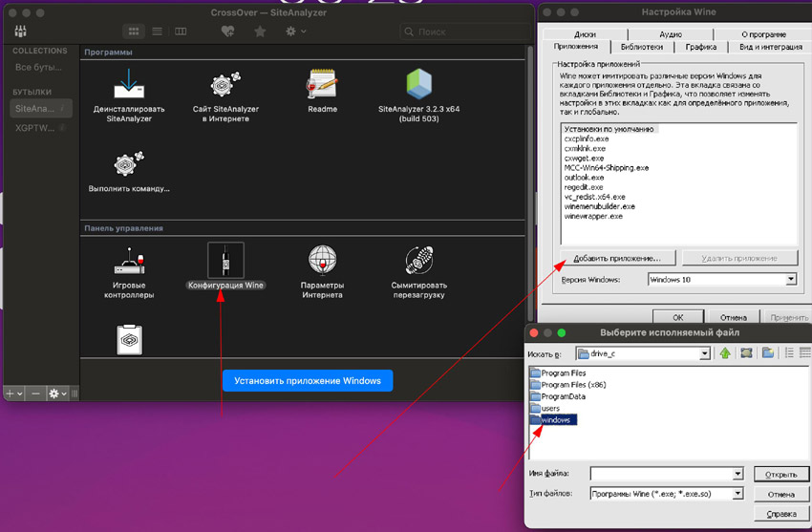The height and width of the screenshot is (532, 812).
Task: Open the Readme notepad icon
Action: pos(322,84)
